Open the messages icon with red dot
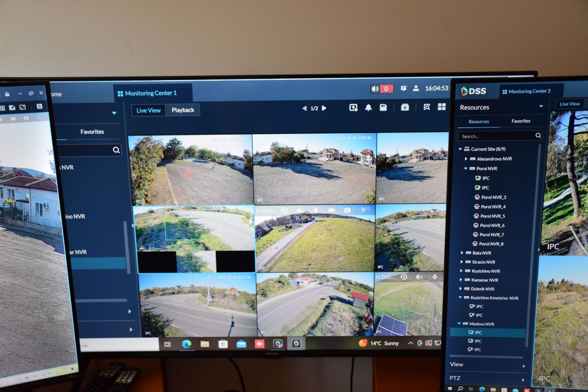 pos(404,88)
